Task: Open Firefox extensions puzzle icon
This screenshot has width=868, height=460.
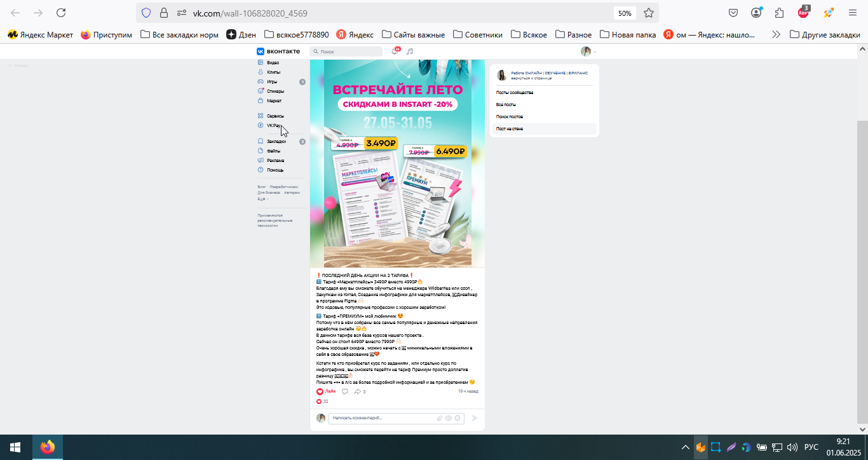Action: pos(780,13)
